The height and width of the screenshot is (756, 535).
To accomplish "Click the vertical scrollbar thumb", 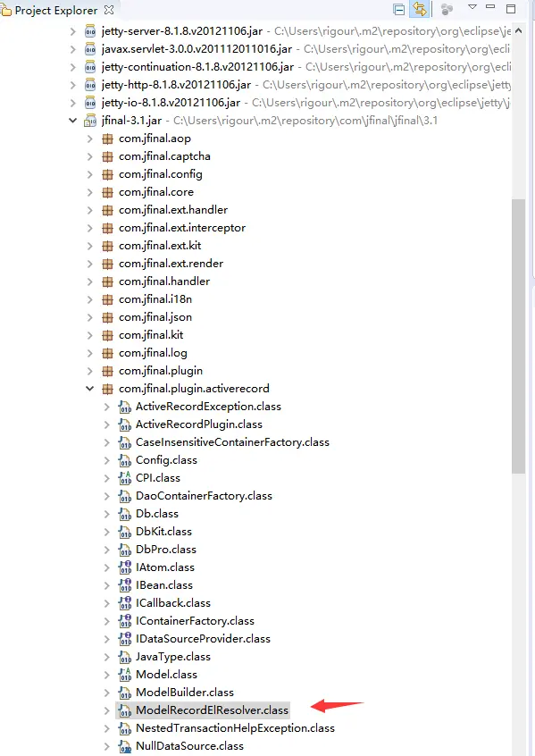I will [518, 336].
